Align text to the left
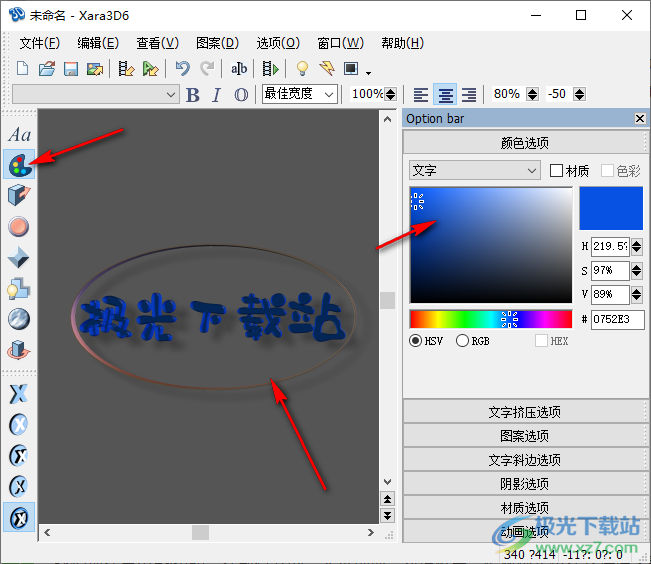651x564 pixels. 421,95
